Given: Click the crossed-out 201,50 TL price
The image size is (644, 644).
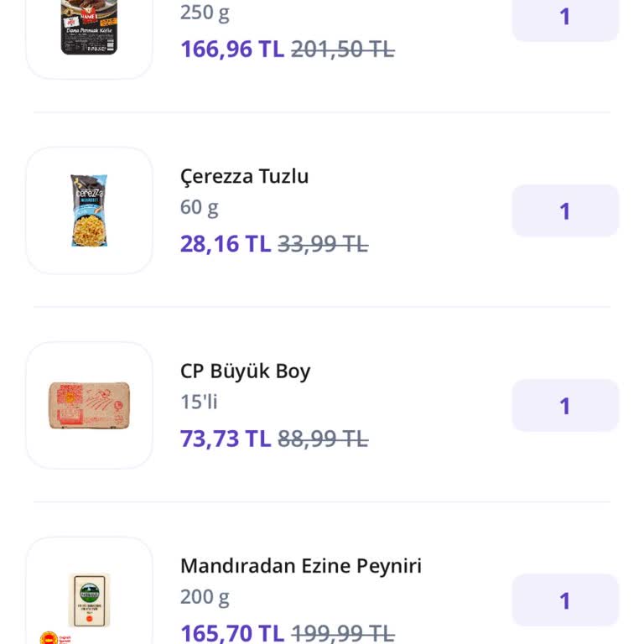Looking at the screenshot, I should coord(342,49).
